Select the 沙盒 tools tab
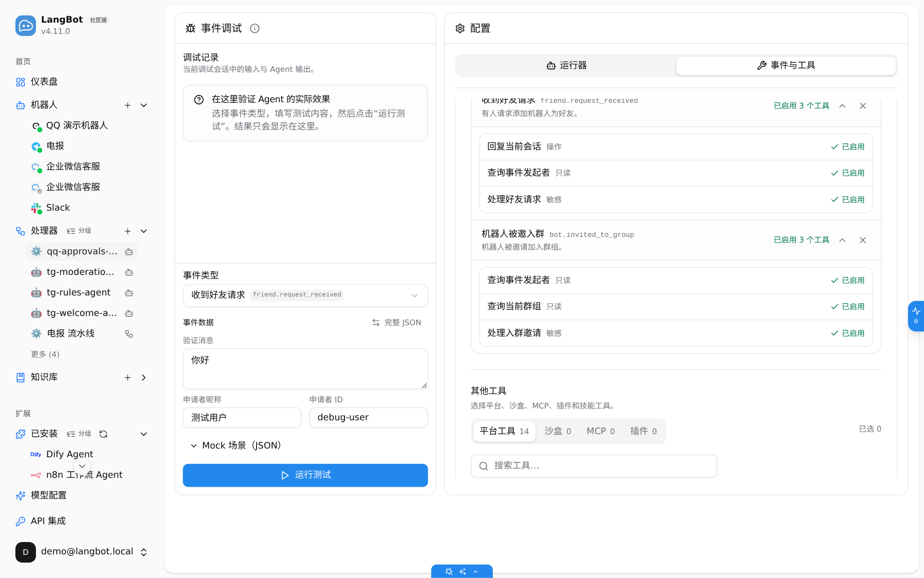 (557, 431)
